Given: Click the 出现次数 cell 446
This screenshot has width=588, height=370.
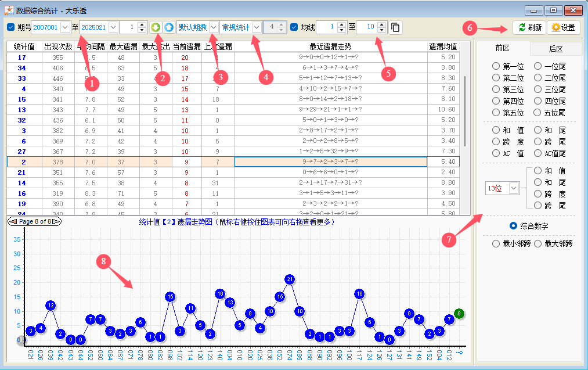Looking at the screenshot, I should click(x=58, y=78).
